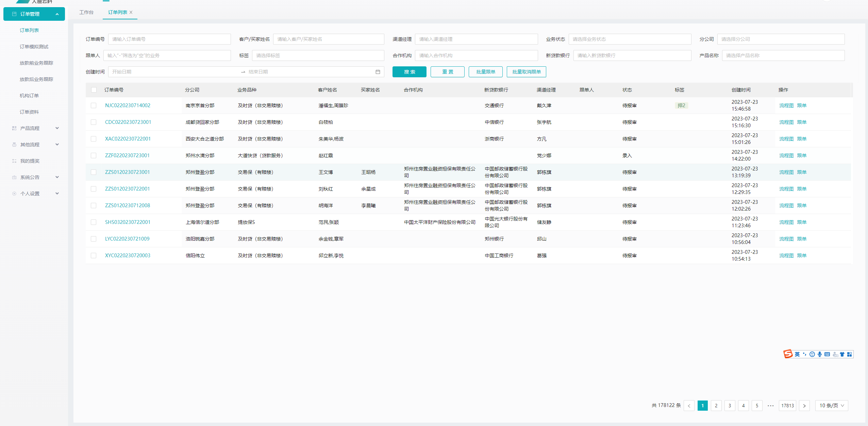Click the microphone voice input icon
The height and width of the screenshot is (426, 868).
tap(820, 355)
